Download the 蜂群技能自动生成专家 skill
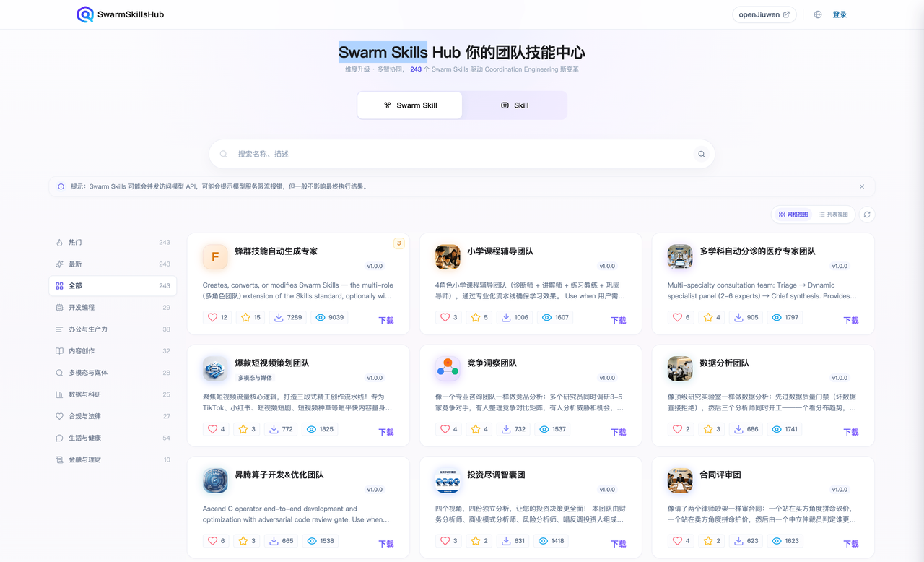 (x=386, y=320)
